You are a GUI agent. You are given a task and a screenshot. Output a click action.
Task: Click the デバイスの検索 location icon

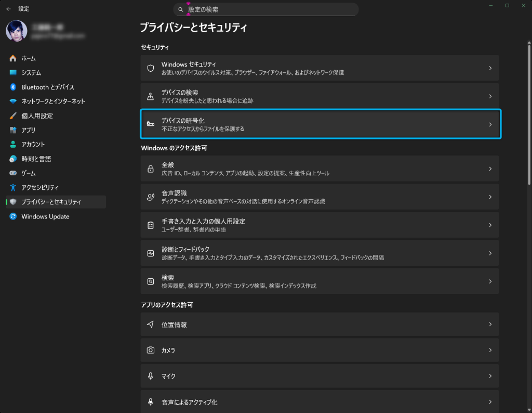151,96
